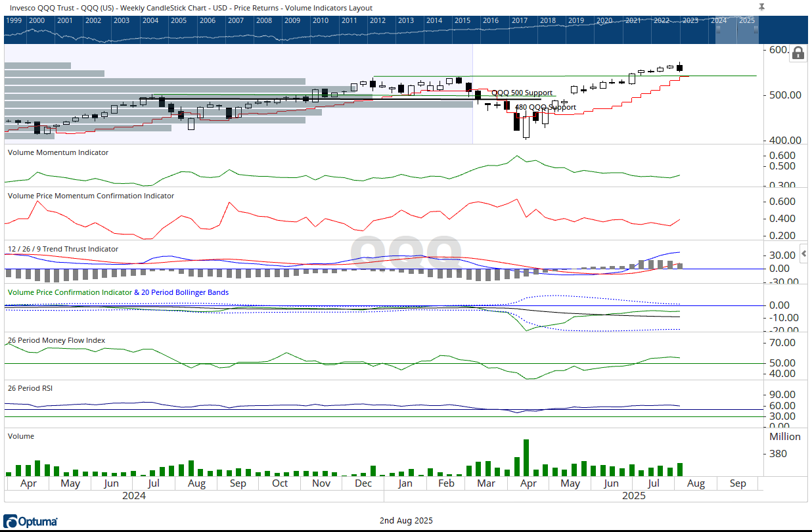
Task: Grab the left handle of the timeline range
Action: coord(718,29)
